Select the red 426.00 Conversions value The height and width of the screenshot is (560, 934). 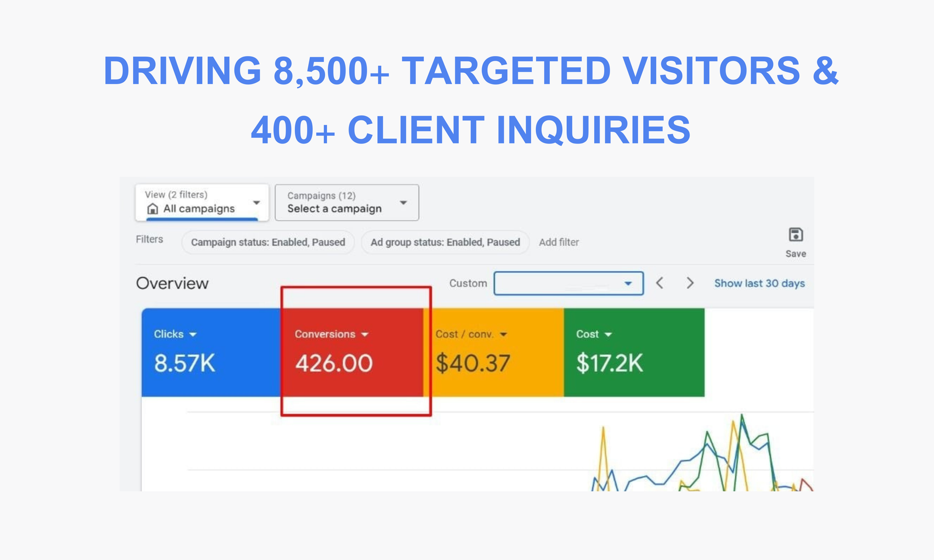pyautogui.click(x=333, y=363)
